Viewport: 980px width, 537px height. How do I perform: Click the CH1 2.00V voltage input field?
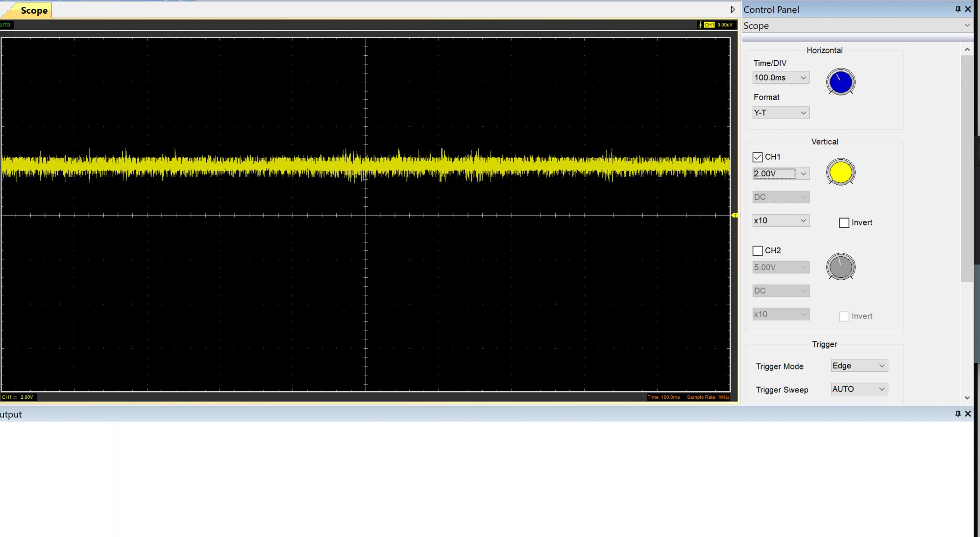point(774,174)
